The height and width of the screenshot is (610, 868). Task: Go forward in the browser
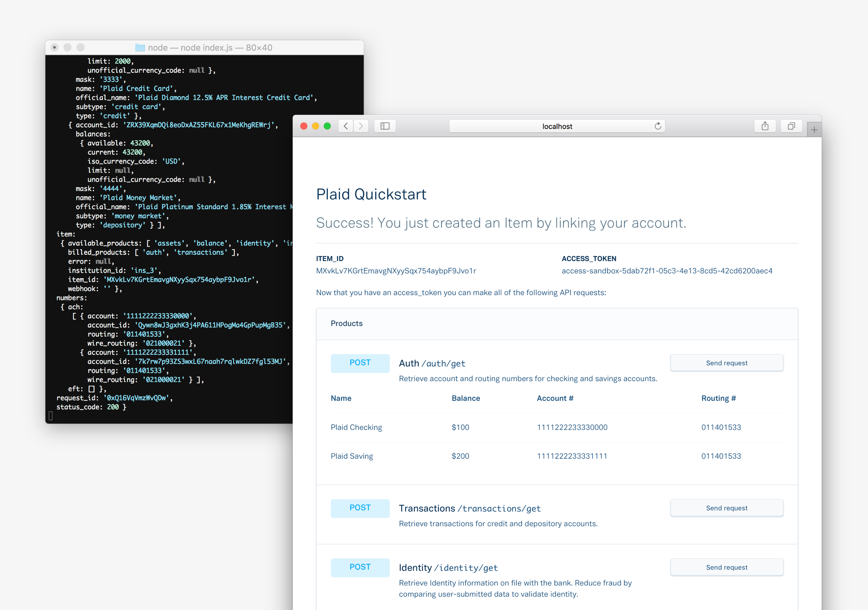click(x=361, y=126)
